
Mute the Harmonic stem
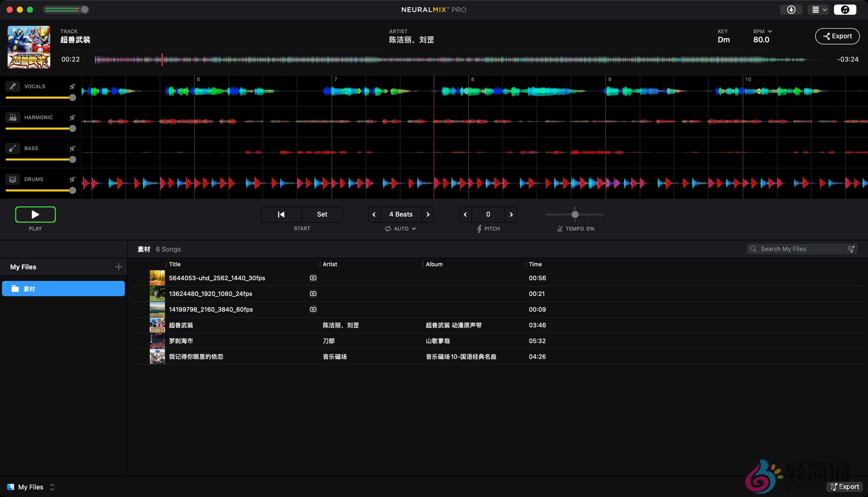click(x=72, y=117)
